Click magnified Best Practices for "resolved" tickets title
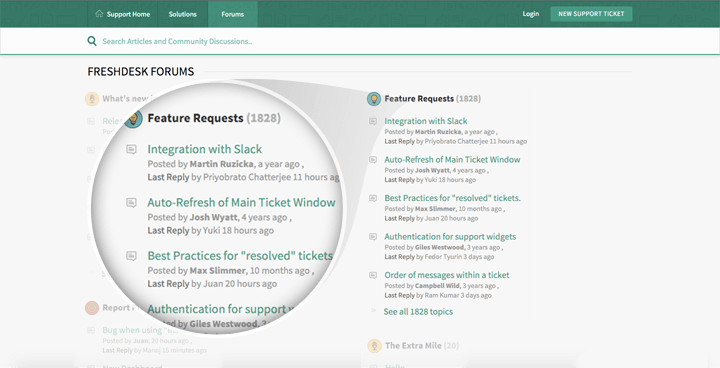Screen dimensions: 720x368 tap(240, 256)
